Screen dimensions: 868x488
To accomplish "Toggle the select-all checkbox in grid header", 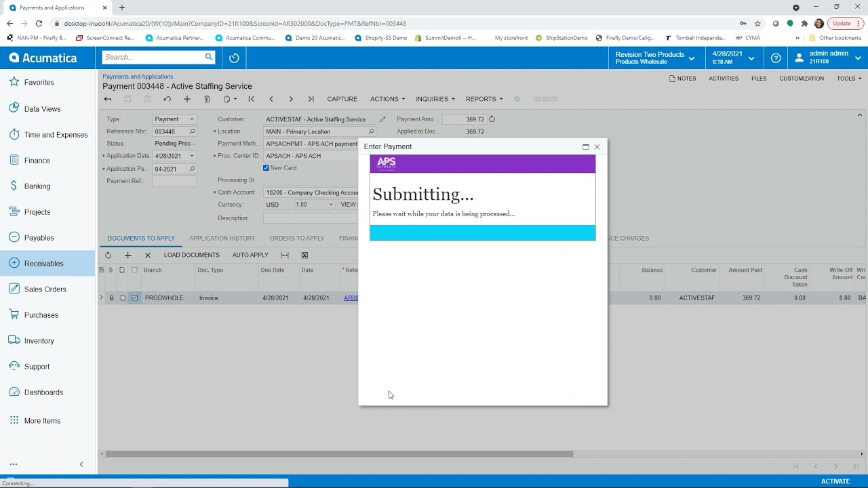I will click(x=134, y=270).
